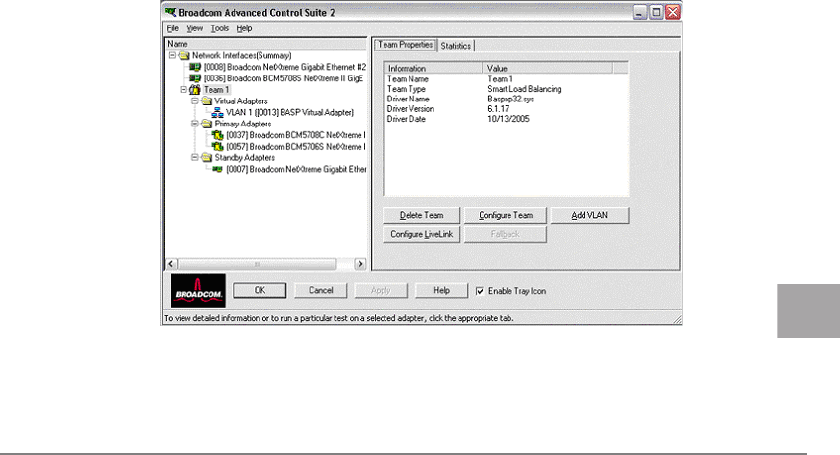Screen dimensions: 840x455
Task: Click the [0008] Broadcom NetXtreme adapter icon
Action: [195, 68]
